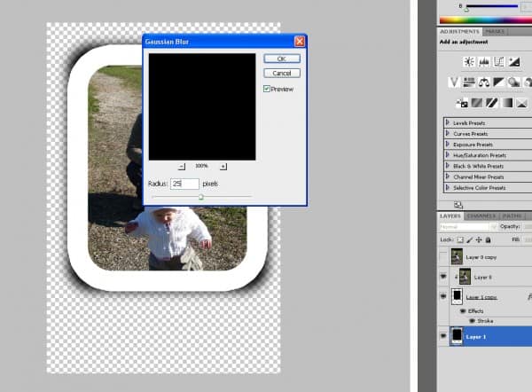532x392 pixels.
Task: Click the Curves adjustment icon
Action: pos(499,61)
